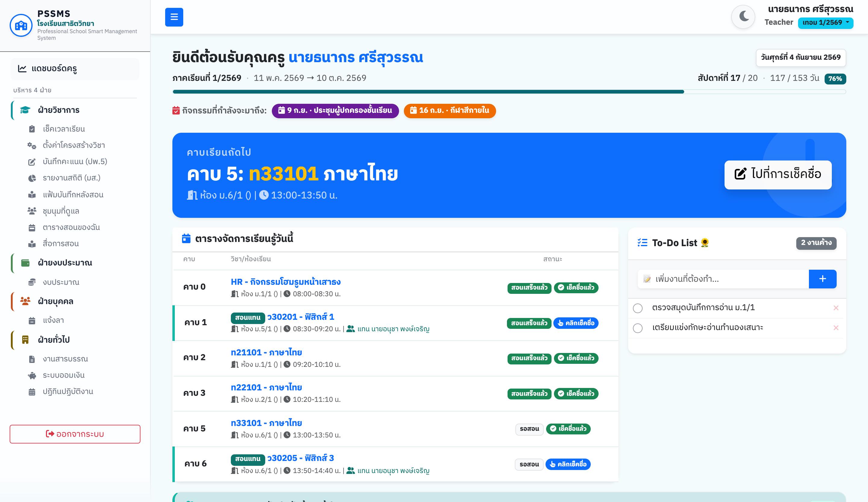This screenshot has height=502, width=868.
Task: Open HR - กิจกรรมโฮมรูมหน้าเสาธง link
Action: coord(285,282)
